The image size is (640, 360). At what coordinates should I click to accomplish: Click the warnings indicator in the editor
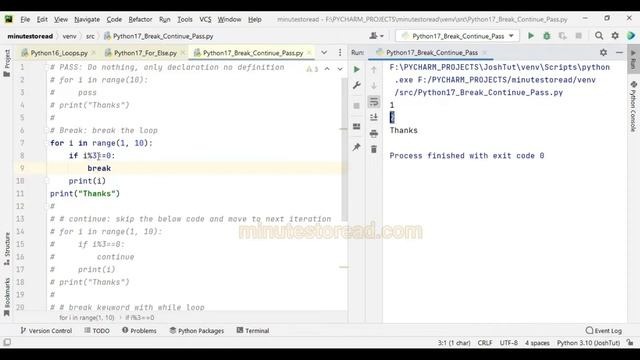coord(312,69)
